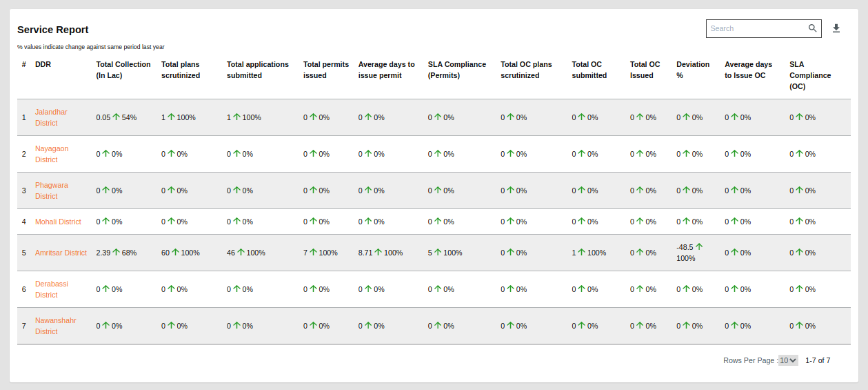
Task: Click arrow beside Amritsar's 46 applications submitted
Action: 241,253
